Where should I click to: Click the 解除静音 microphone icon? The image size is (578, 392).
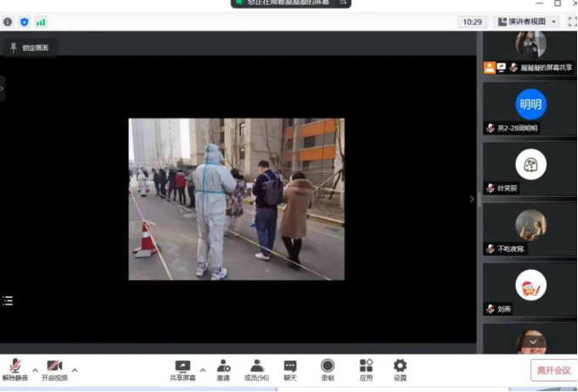pyautogui.click(x=14, y=366)
